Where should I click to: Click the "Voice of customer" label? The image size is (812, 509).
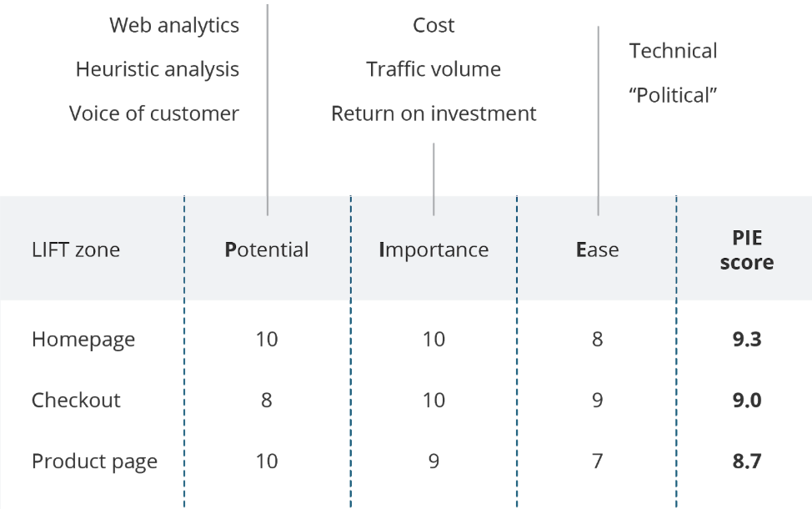pyautogui.click(x=154, y=113)
